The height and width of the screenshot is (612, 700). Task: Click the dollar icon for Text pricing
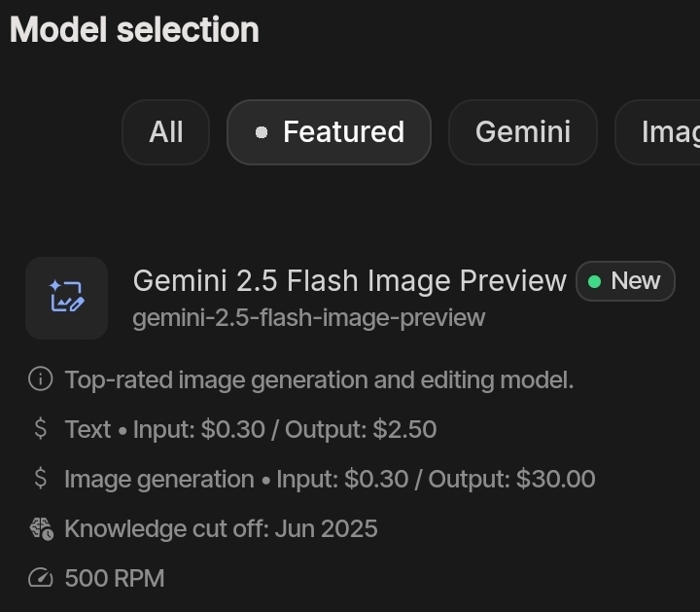point(40,429)
